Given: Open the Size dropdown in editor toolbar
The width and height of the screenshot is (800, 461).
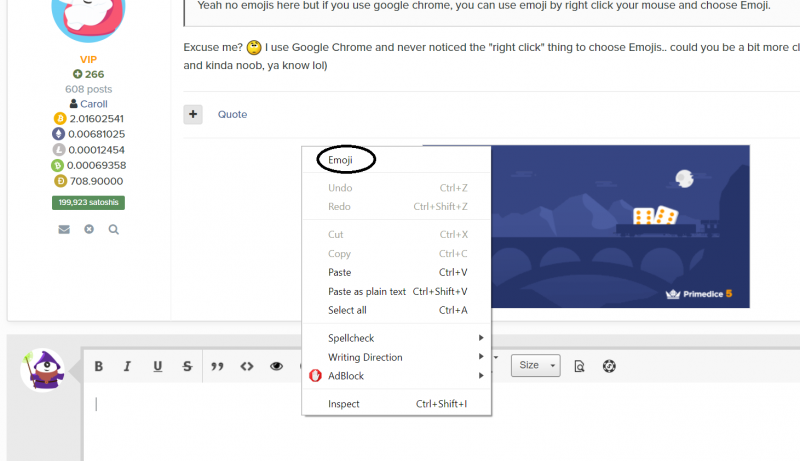Looking at the screenshot, I should 536,366.
